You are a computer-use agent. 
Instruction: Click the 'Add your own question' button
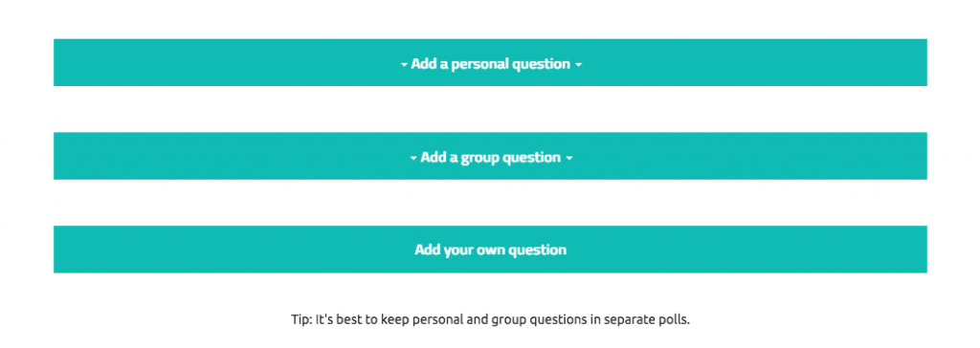(490, 250)
